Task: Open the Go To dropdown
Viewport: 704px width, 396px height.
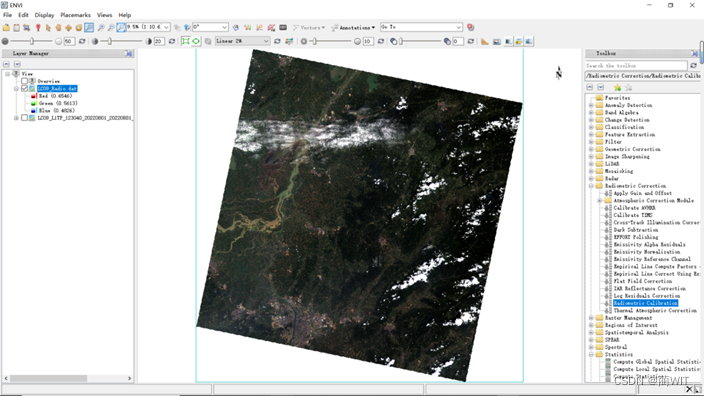Action: pyautogui.click(x=421, y=27)
